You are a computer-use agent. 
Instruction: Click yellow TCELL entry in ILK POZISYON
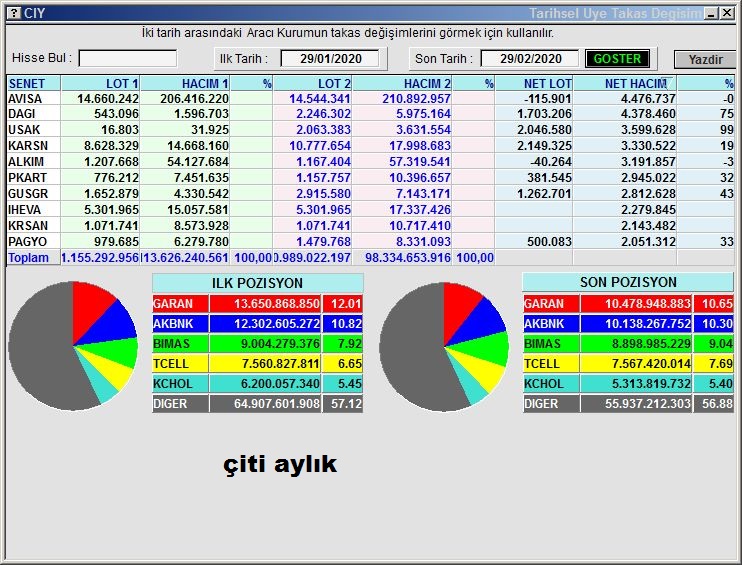(x=178, y=364)
